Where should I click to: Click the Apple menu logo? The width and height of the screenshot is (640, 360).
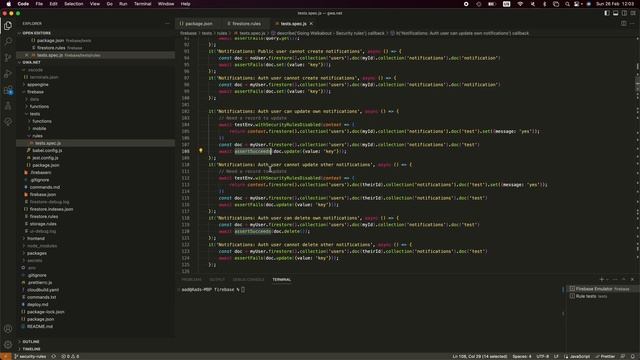(9, 4)
